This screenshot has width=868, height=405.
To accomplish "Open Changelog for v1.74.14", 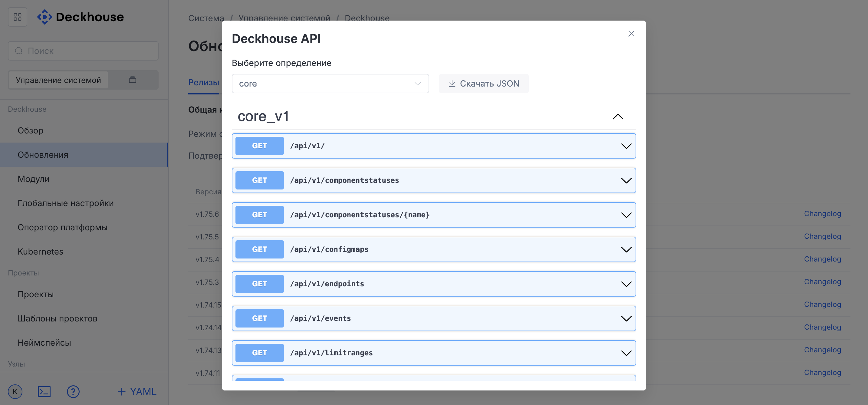I will 823,327.
